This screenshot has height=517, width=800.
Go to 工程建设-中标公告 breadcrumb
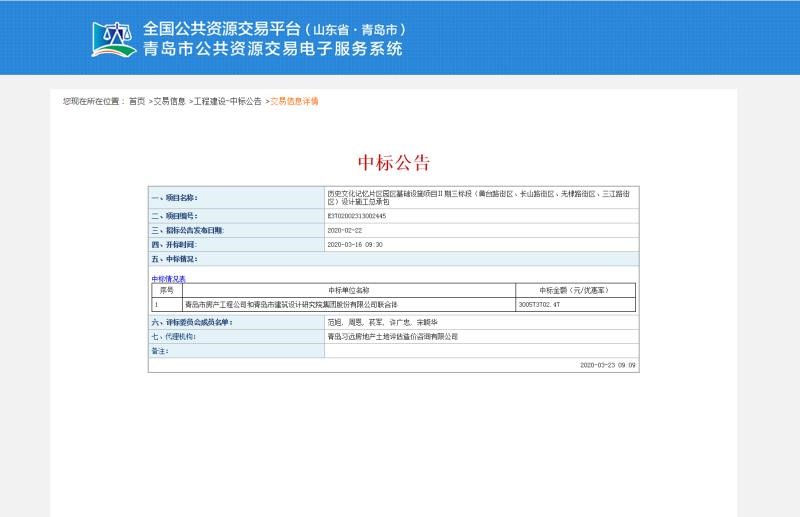[228, 102]
